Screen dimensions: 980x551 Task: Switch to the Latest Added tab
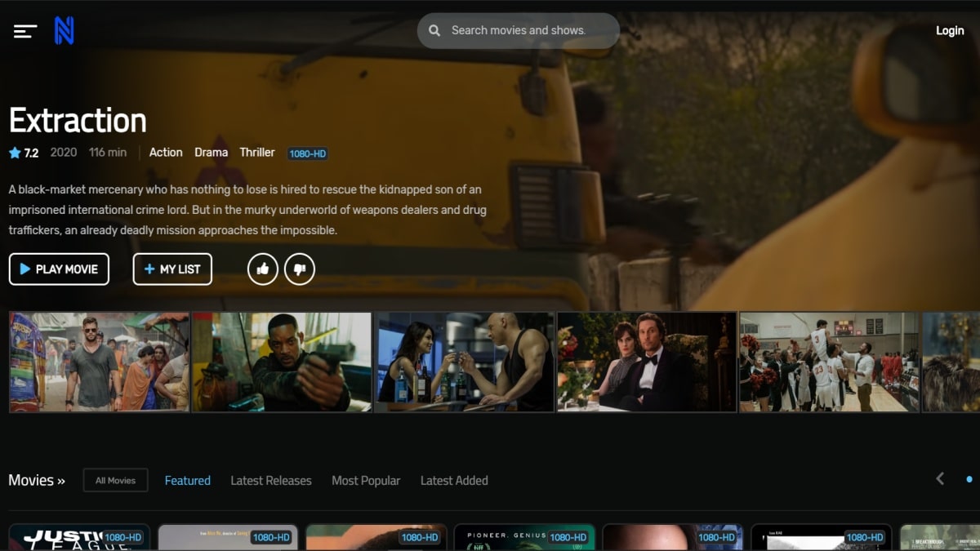[x=454, y=481]
